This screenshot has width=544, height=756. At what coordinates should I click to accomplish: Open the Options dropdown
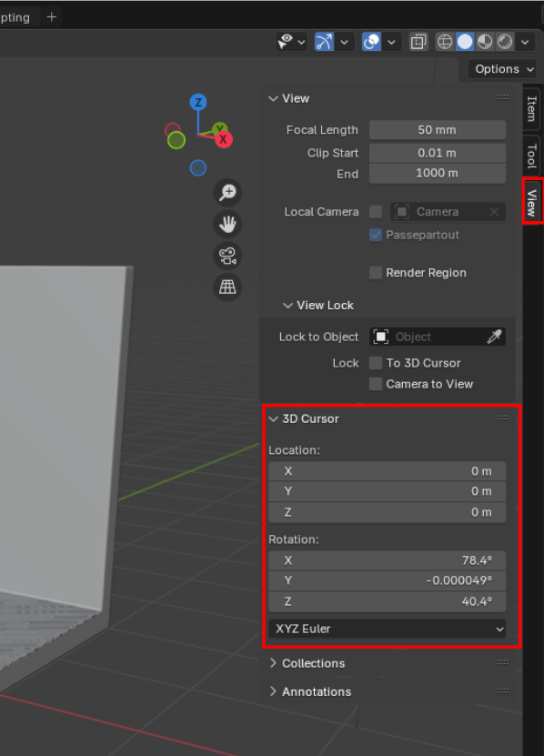point(502,69)
